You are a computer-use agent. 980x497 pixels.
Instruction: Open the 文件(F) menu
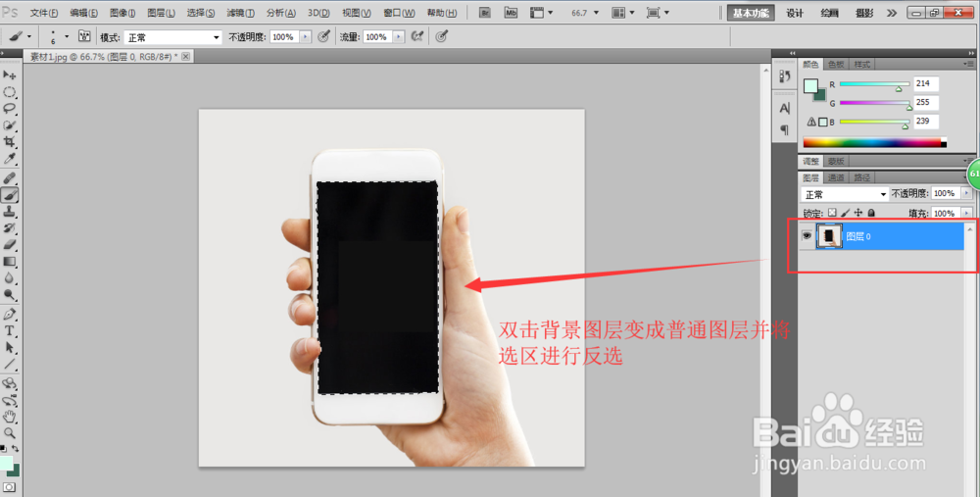tap(44, 13)
